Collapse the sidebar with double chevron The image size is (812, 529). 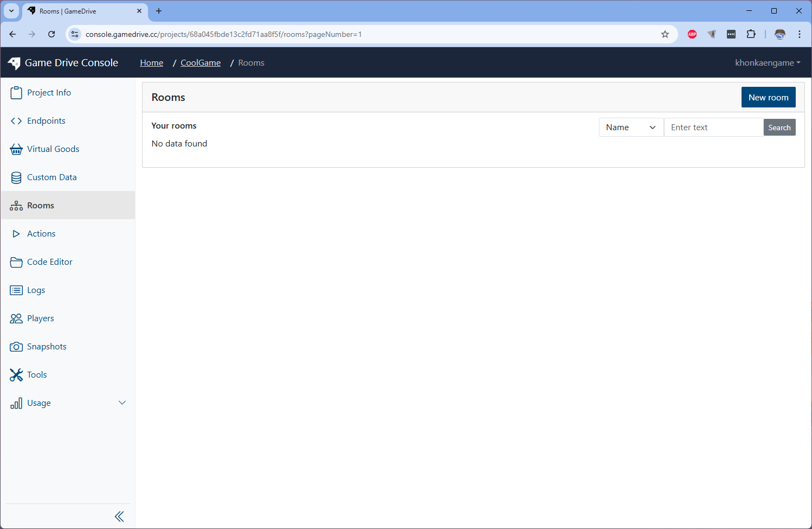[x=119, y=517]
